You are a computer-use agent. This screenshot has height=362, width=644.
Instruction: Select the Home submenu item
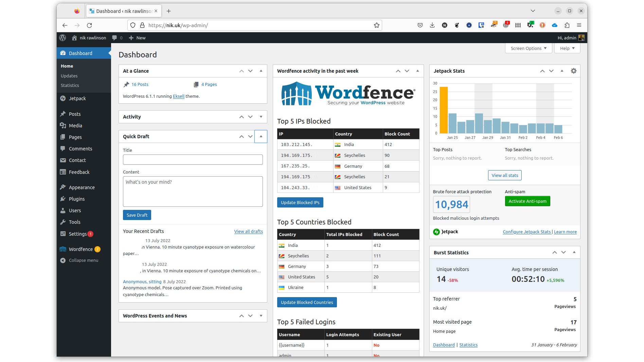67,66
